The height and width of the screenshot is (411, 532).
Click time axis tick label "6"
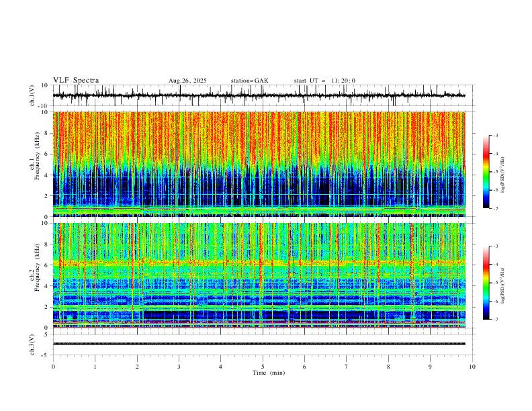(304, 367)
